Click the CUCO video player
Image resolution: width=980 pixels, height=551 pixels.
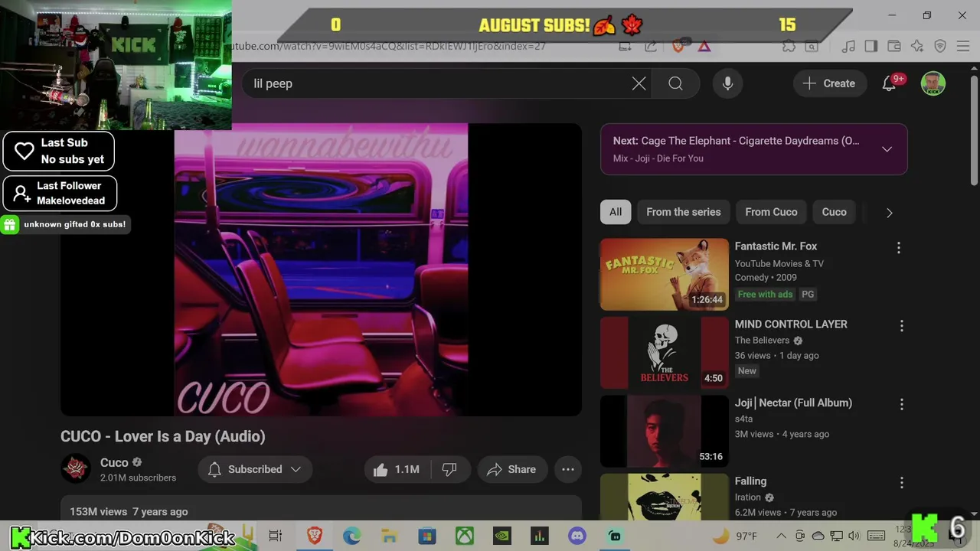tap(321, 269)
